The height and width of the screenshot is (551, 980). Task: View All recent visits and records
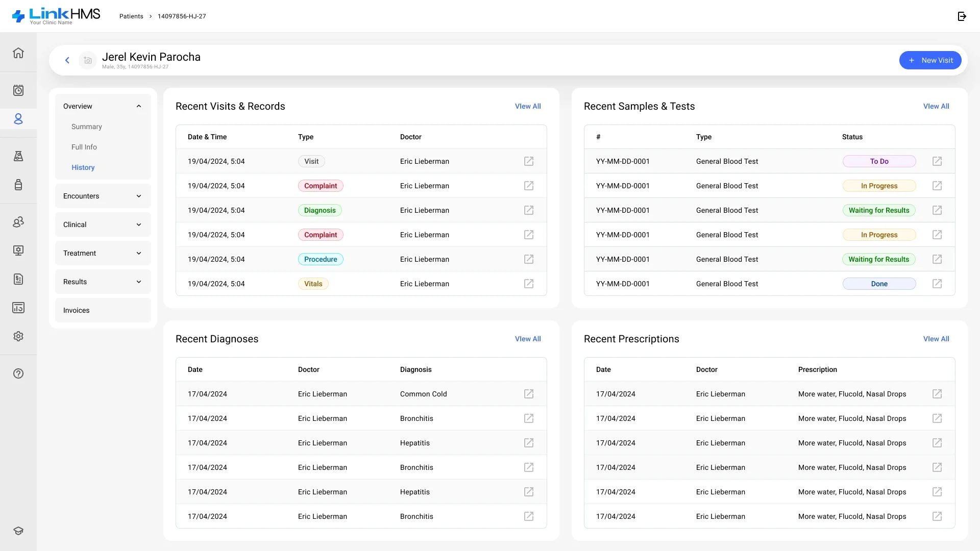(528, 106)
